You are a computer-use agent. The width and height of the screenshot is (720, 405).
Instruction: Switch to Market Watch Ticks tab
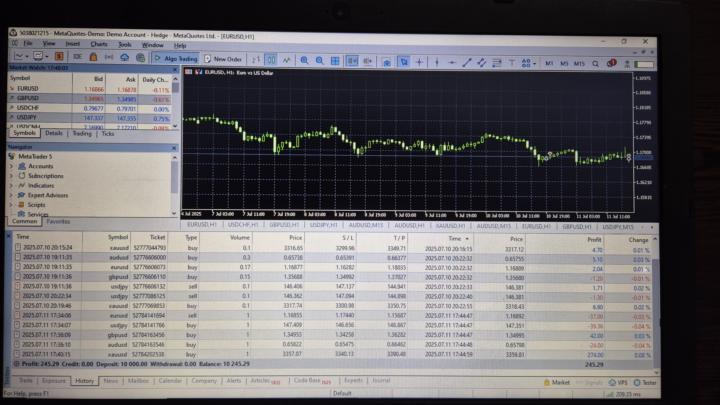(x=108, y=134)
